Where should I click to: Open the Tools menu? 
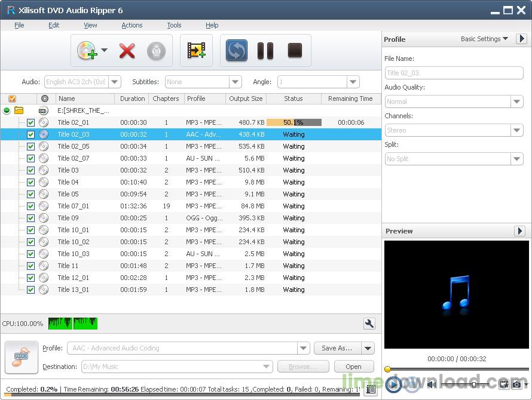[x=174, y=25]
